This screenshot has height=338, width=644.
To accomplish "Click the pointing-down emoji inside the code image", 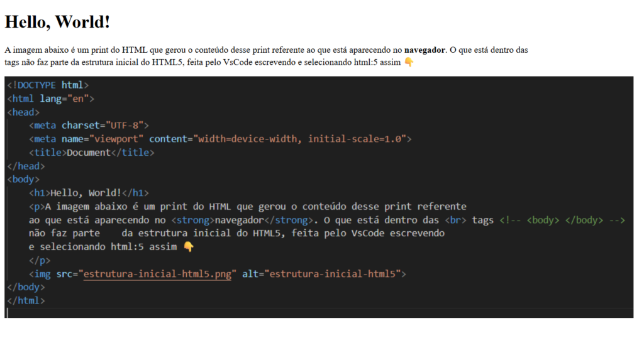I will point(189,247).
